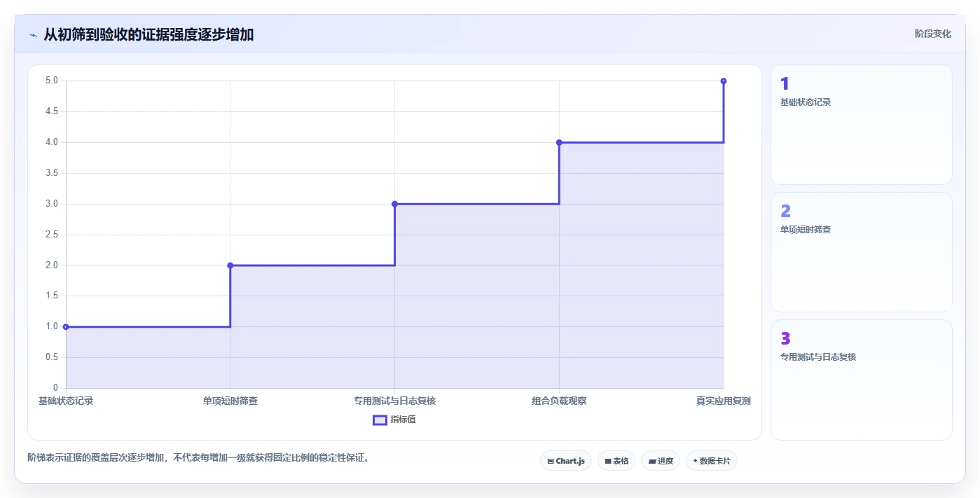980x498 pixels.
Task: Click the 进度 tag button
Action: point(661,461)
